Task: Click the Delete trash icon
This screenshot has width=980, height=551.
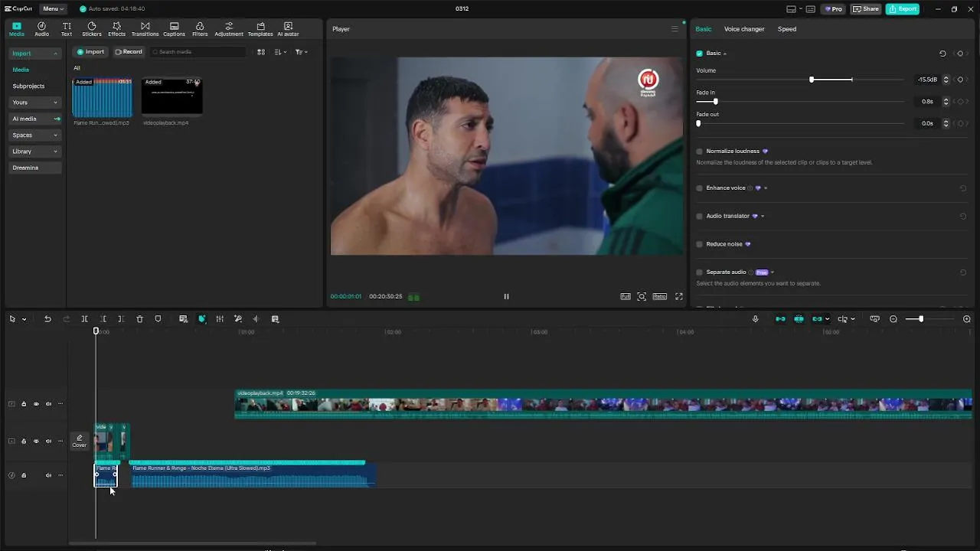Action: click(139, 319)
